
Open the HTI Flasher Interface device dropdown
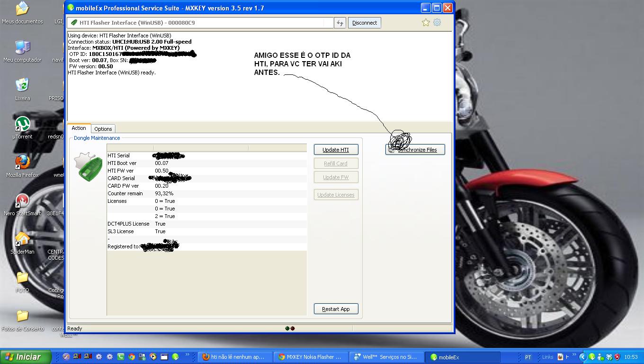(x=200, y=23)
